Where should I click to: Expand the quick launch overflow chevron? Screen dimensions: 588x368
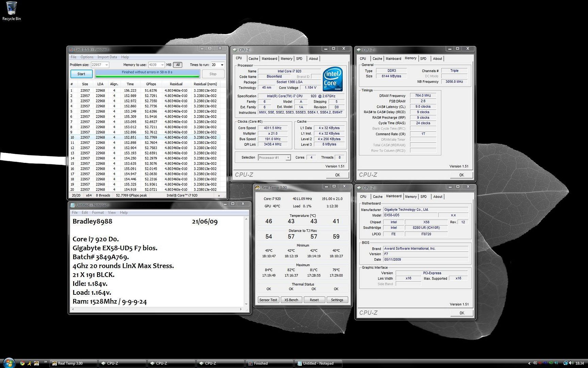pos(45,362)
